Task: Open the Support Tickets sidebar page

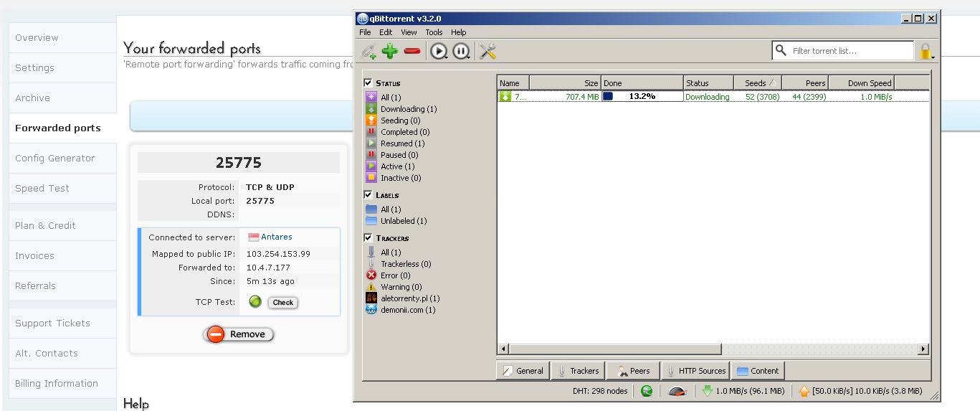Action: (x=62, y=323)
